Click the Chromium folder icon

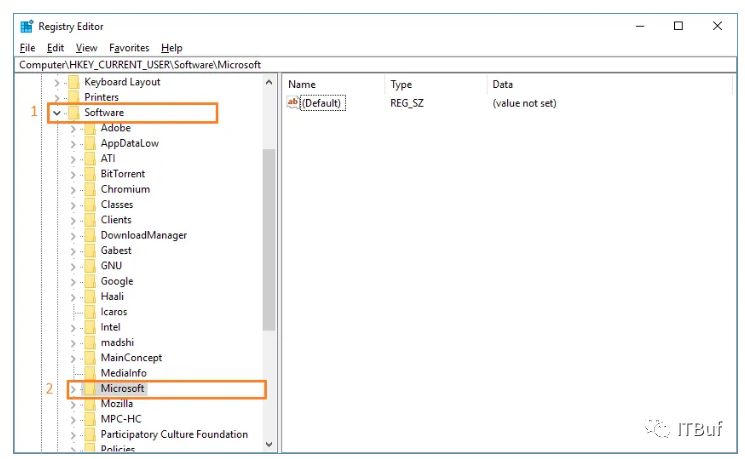click(x=90, y=190)
